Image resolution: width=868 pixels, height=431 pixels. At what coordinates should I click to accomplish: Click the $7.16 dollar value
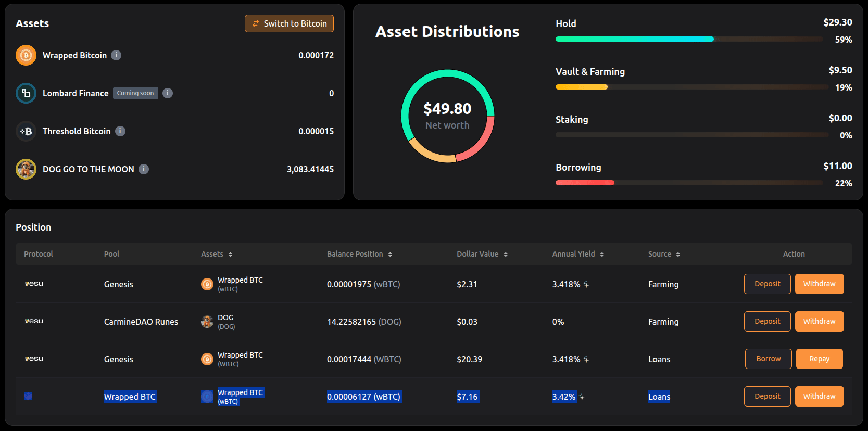pyautogui.click(x=468, y=397)
